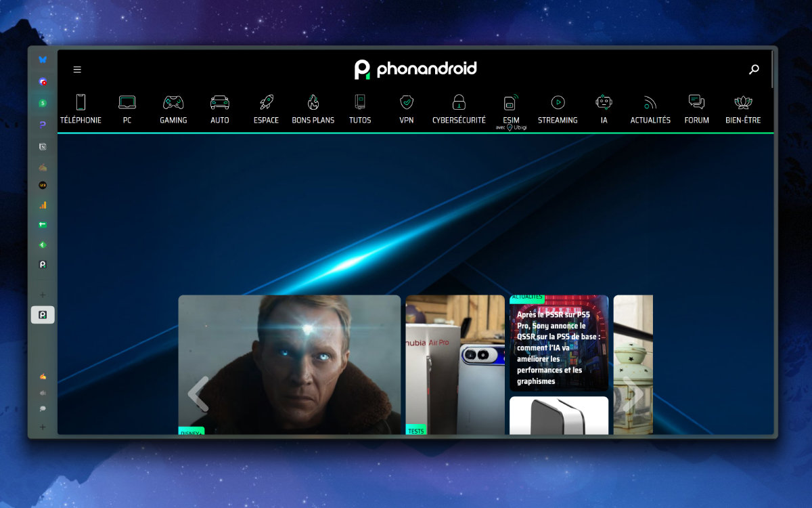Open the Bluesky butterfly sidebar tab
Viewport: 812px width, 508px height.
click(43, 60)
